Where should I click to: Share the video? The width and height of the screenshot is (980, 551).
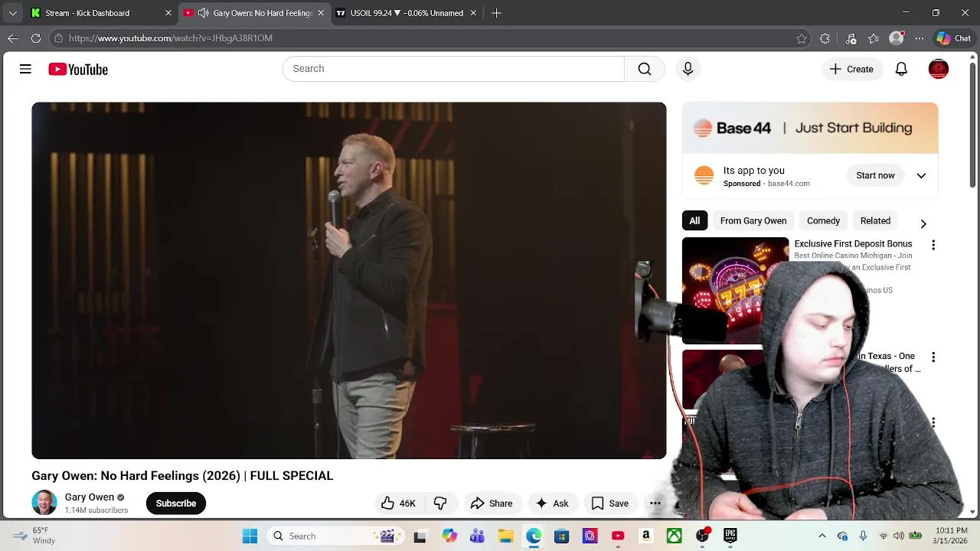tap(492, 503)
